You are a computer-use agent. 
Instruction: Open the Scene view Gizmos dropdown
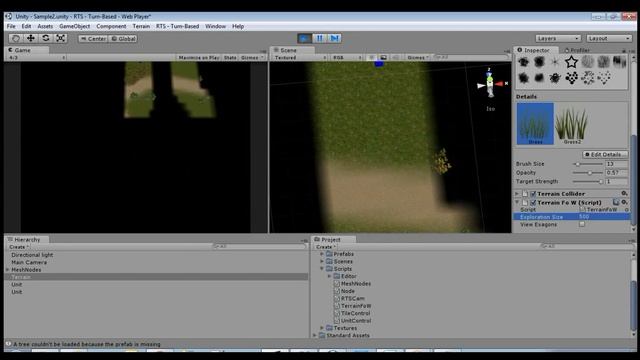tap(418, 58)
